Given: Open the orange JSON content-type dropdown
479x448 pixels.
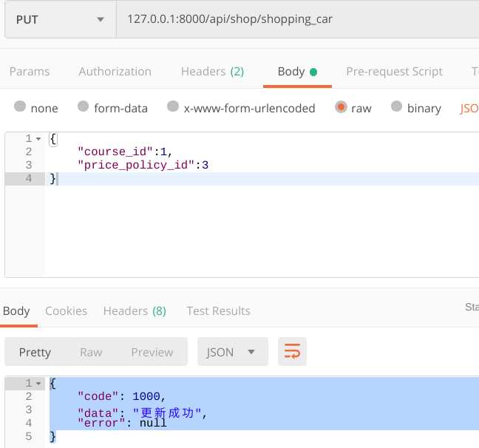Looking at the screenshot, I should click(x=469, y=108).
